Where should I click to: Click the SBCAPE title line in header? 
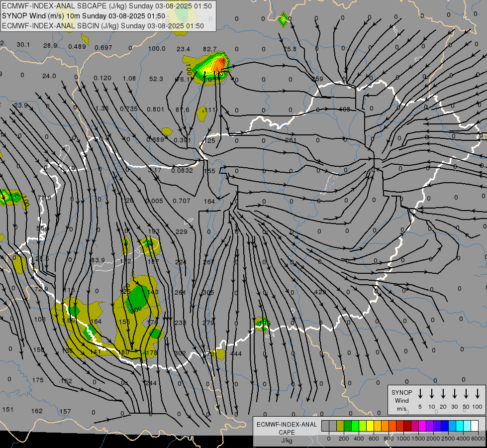[x=107, y=6]
